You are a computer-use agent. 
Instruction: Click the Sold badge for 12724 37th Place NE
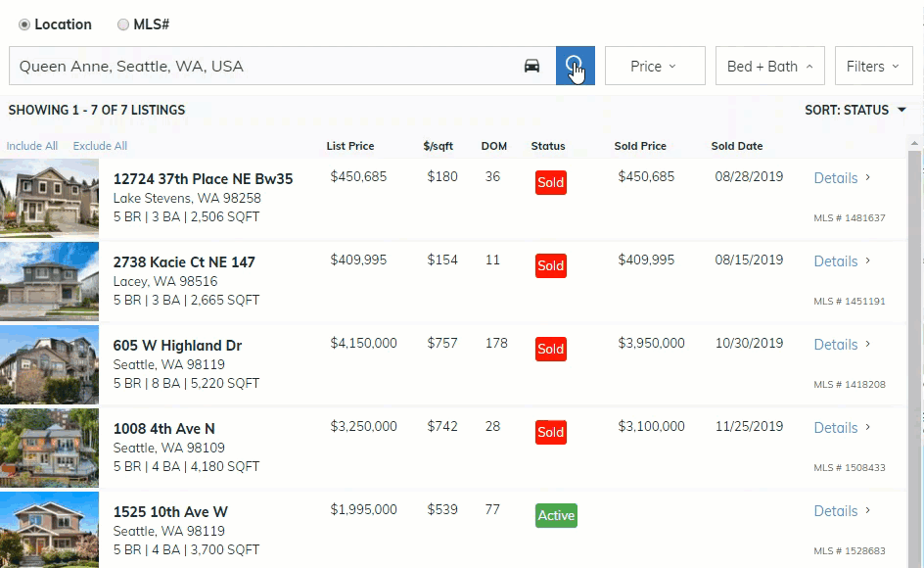tap(550, 182)
